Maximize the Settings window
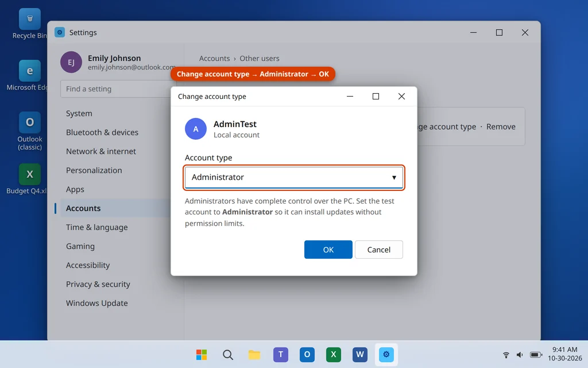This screenshot has height=368, width=588. pos(499,33)
